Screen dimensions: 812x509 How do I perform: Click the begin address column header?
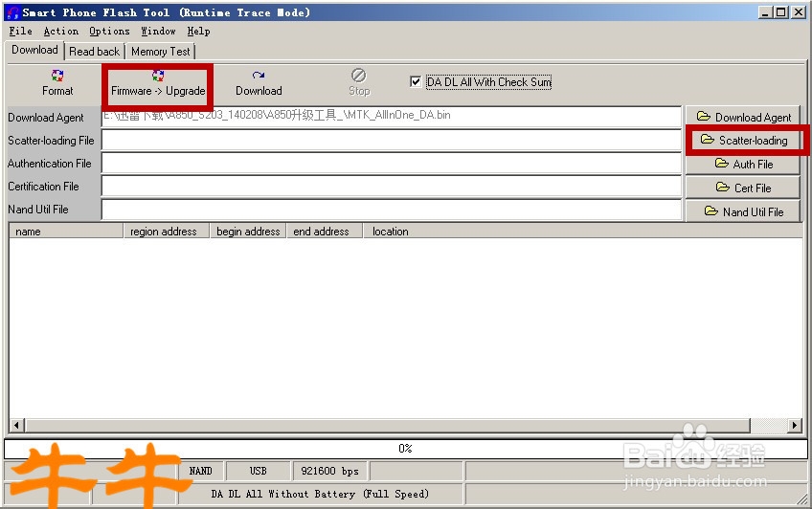tap(248, 232)
